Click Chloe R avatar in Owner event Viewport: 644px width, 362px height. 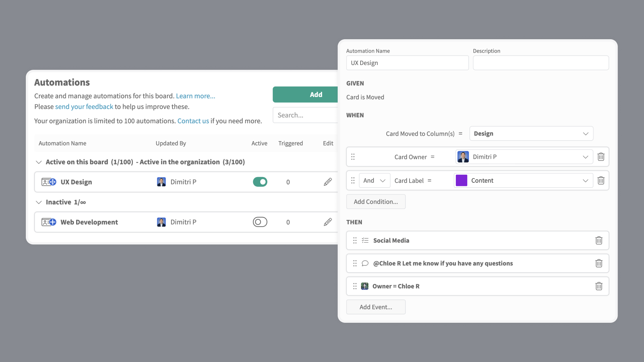(365, 286)
